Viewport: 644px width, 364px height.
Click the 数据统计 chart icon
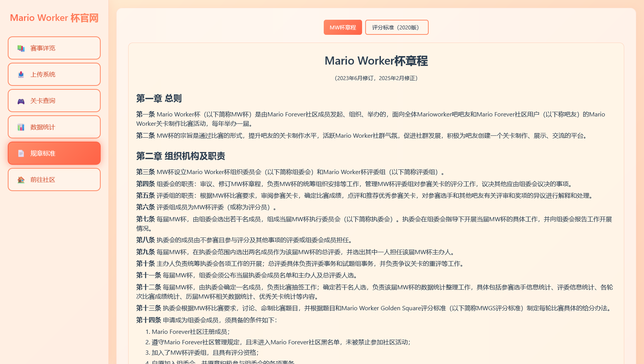pyautogui.click(x=21, y=127)
